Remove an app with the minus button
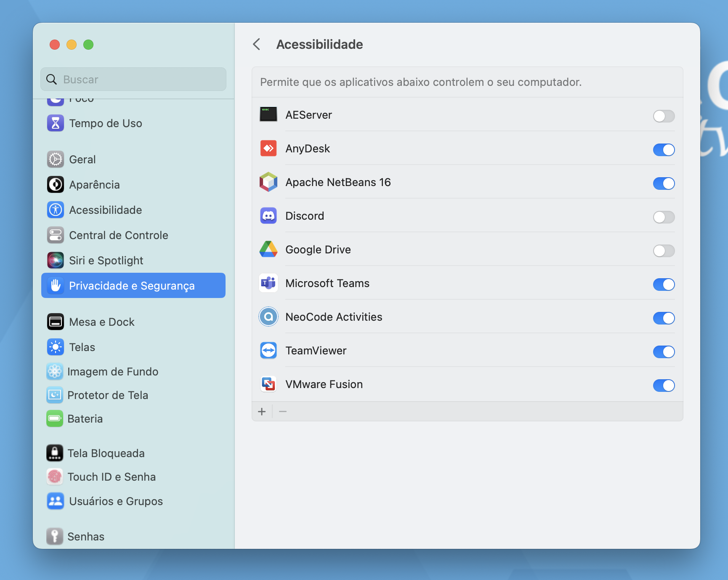The height and width of the screenshot is (580, 728). [x=283, y=411]
